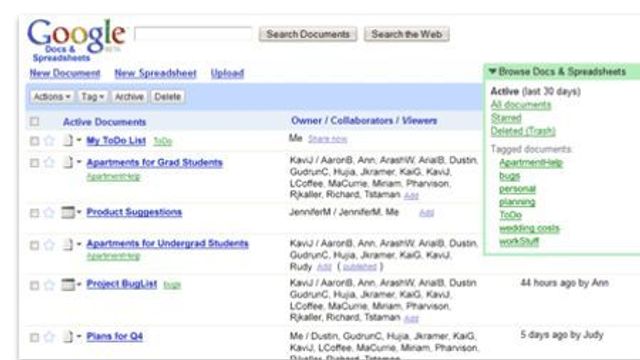Click the Google Docs & Spreadsheets logo

pyautogui.click(x=76, y=40)
